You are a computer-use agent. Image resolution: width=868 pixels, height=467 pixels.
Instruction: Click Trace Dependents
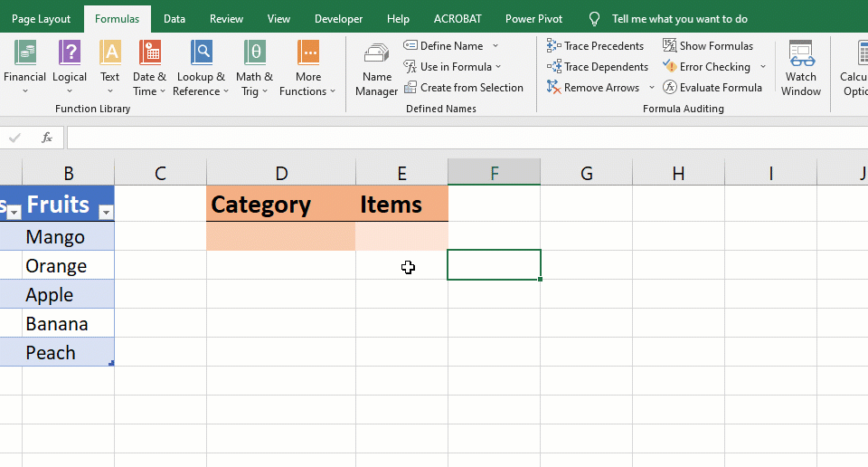point(598,67)
